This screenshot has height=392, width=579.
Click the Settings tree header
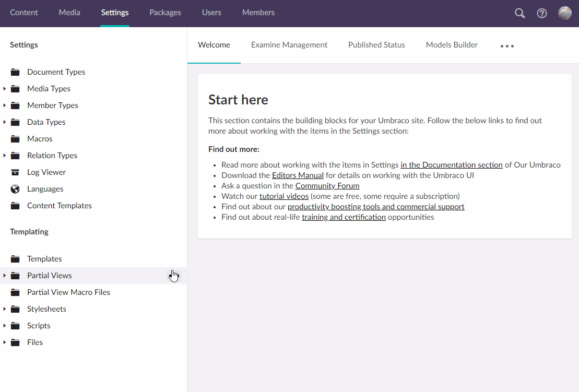coord(24,45)
